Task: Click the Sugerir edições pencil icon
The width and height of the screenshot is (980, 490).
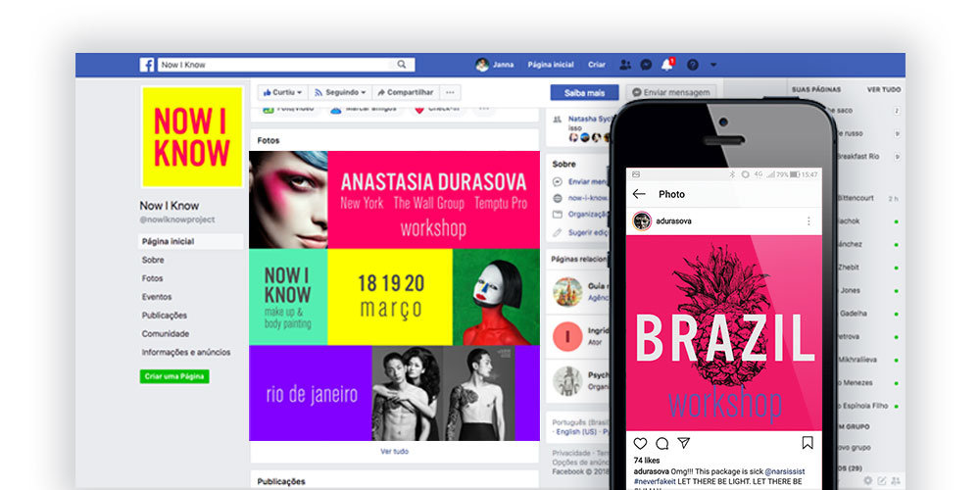Action: [x=558, y=232]
